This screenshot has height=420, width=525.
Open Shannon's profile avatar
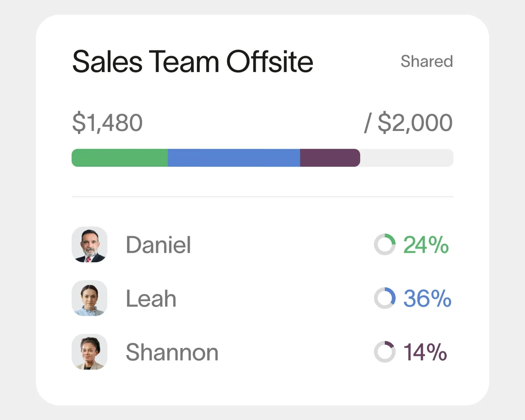[89, 352]
